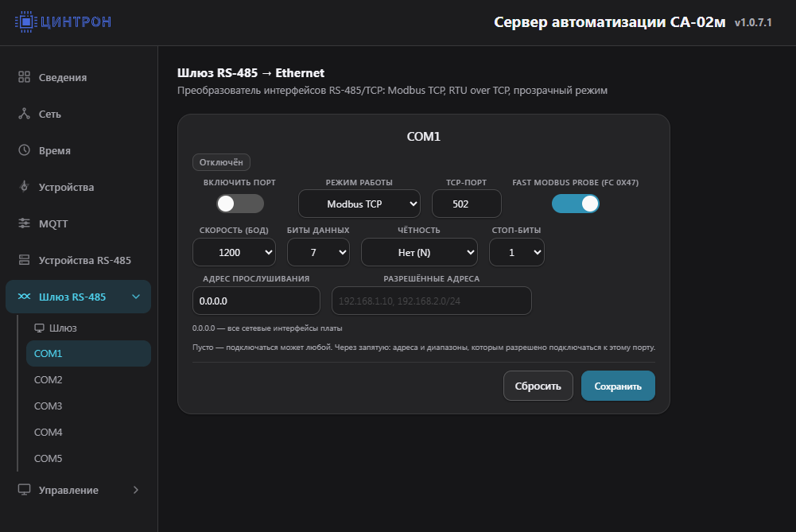This screenshot has height=532, width=796.
Task: Select COM1 in the sidebar
Action: coord(88,353)
